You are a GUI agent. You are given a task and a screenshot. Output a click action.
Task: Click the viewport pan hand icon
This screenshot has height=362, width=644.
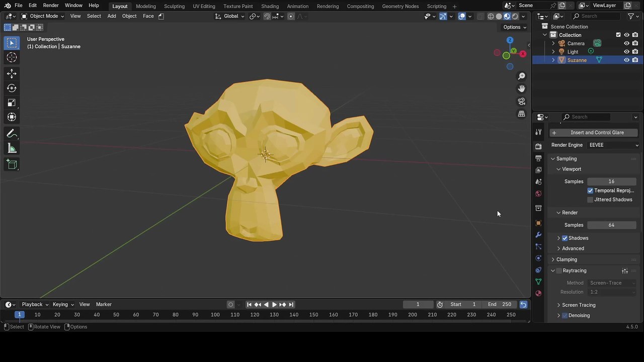pyautogui.click(x=522, y=88)
